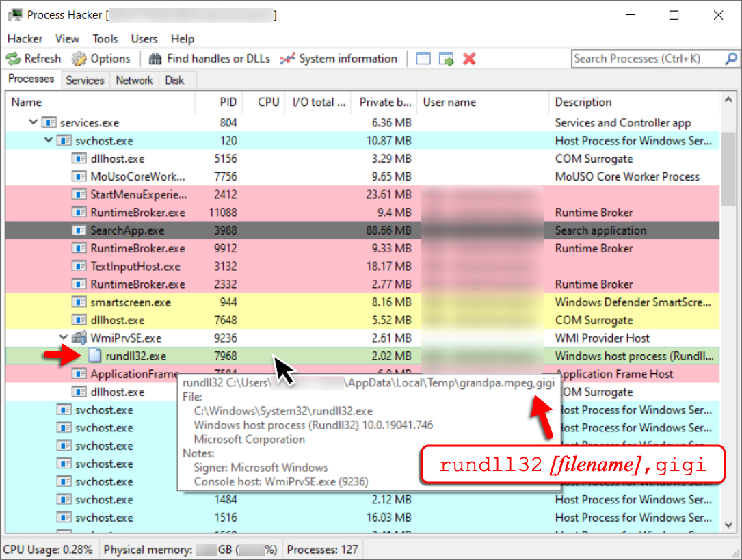Click the WMI Provider Host description

(x=602, y=338)
